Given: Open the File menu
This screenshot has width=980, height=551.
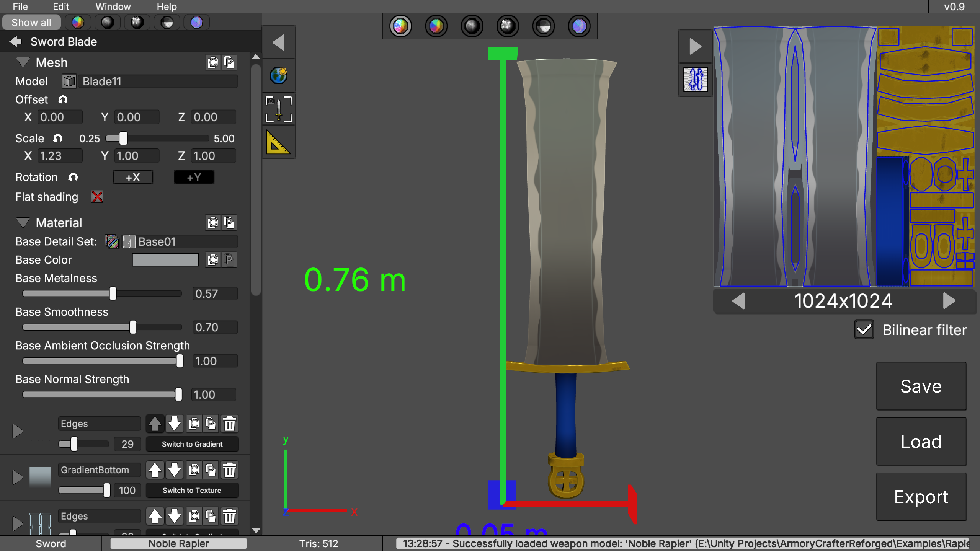Looking at the screenshot, I should point(20,7).
